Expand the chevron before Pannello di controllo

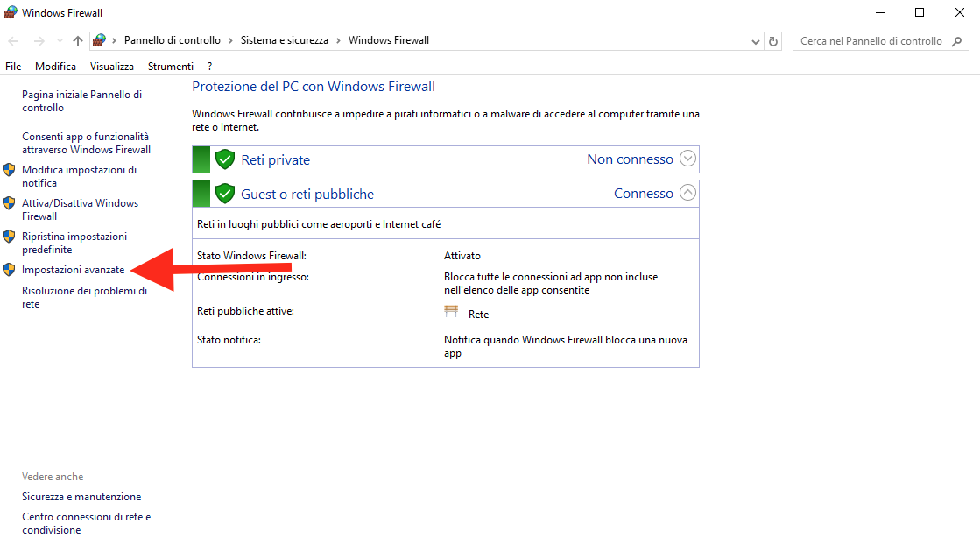(x=115, y=40)
